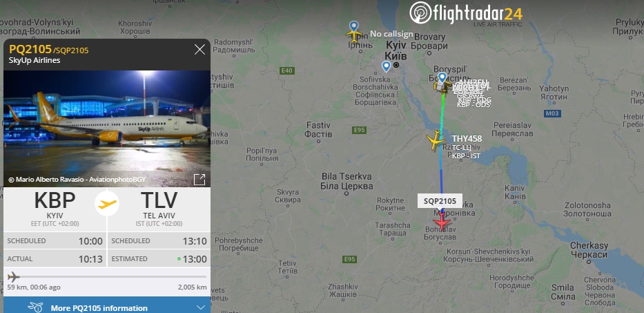Click the KBP Kyiv departure airport code
This screenshot has height=313, width=644.
pos(55,200)
